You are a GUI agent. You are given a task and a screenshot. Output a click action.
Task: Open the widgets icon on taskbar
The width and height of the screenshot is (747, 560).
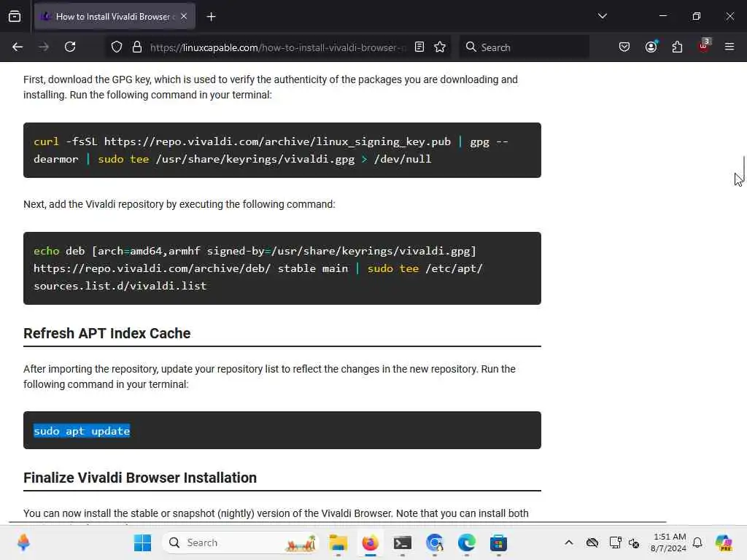click(x=23, y=542)
